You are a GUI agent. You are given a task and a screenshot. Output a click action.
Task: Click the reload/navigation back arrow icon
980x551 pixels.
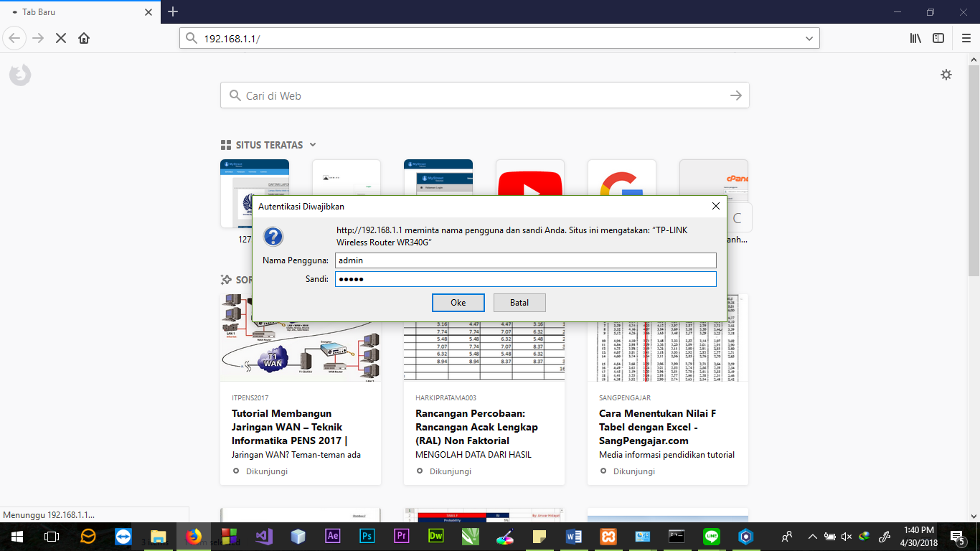click(15, 38)
